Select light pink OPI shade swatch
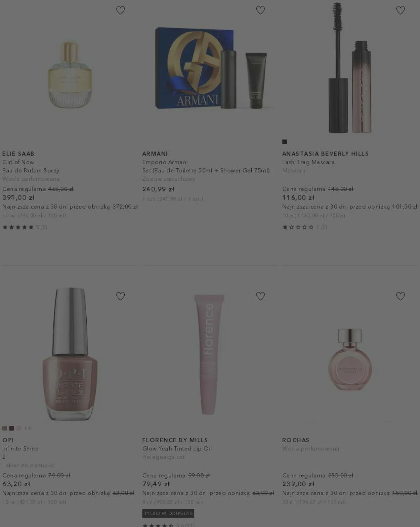Screen dimensions: 420x527 19,428
